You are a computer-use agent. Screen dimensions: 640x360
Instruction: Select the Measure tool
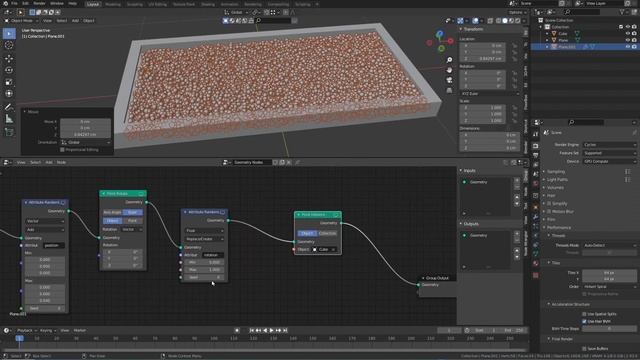(9, 119)
